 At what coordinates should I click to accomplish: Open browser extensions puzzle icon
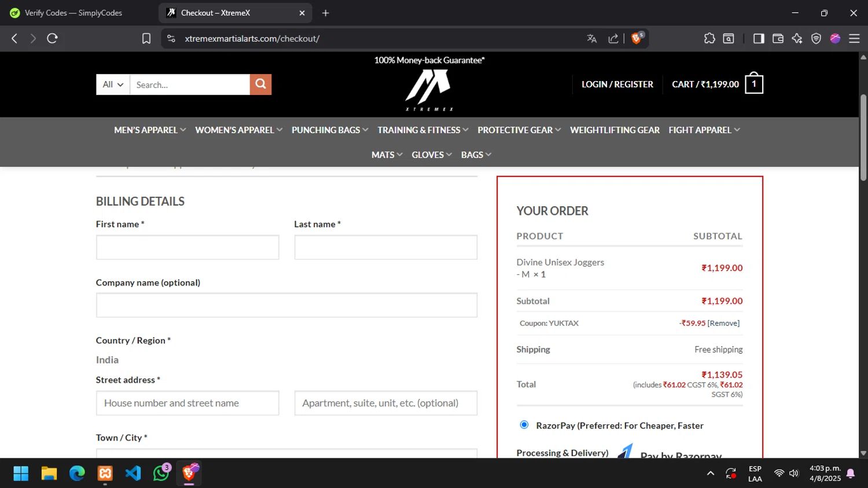pos(709,38)
